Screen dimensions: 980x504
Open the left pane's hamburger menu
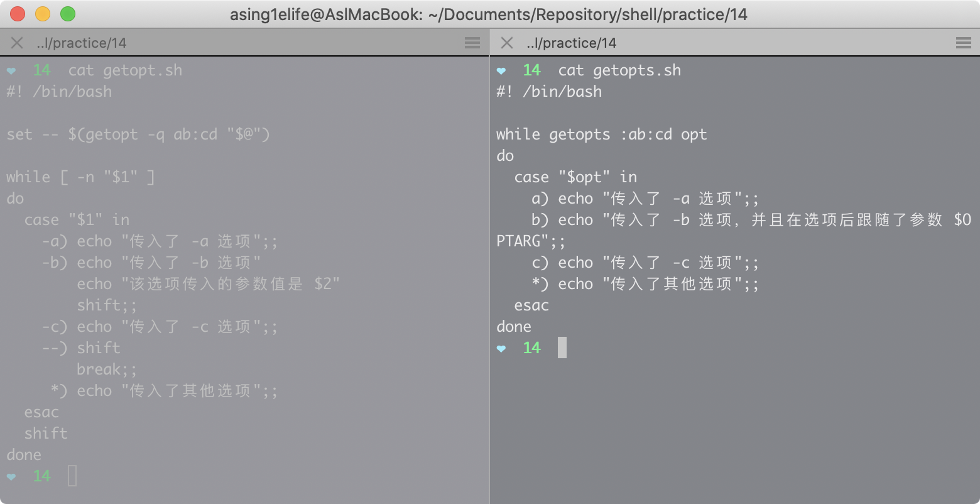(472, 43)
